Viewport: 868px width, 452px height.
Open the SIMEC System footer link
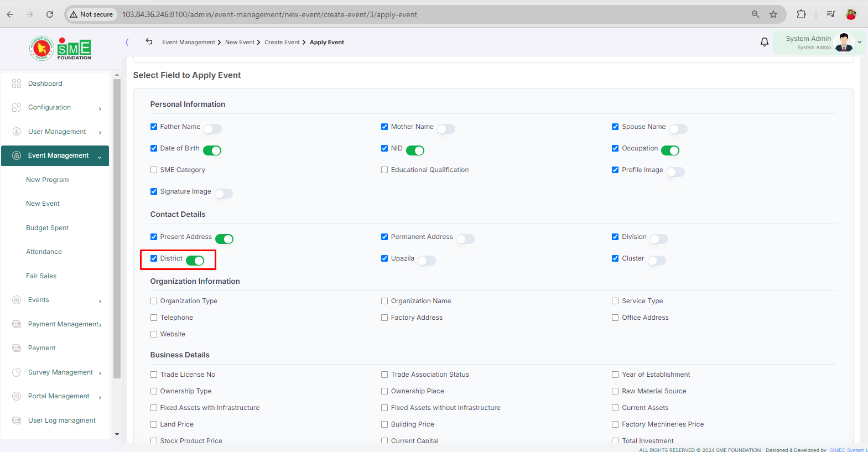click(849, 450)
